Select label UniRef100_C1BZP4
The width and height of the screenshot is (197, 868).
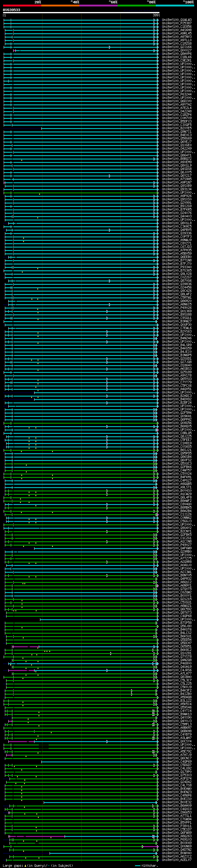click(x=177, y=115)
